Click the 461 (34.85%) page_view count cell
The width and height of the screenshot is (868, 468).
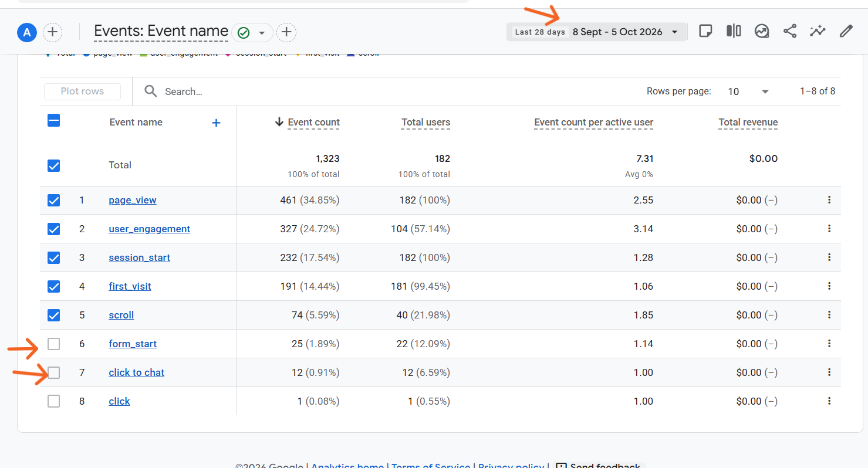(310, 200)
